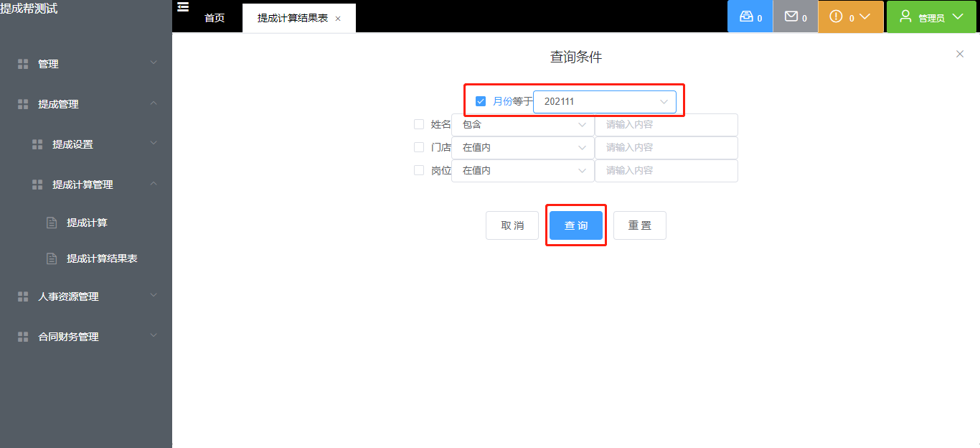The height and width of the screenshot is (448, 980).
Task: Click the 岗位 value input field
Action: (x=666, y=170)
